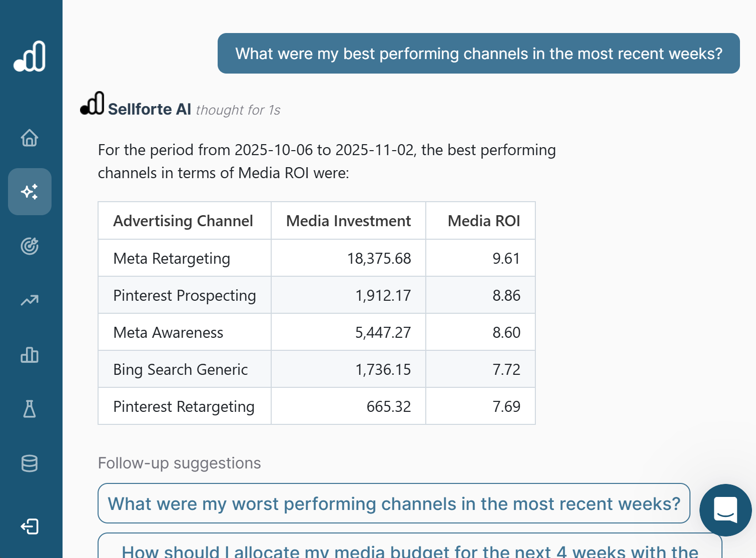Viewport: 756px width, 558px height.
Task: Select the Meta Retargeting table row
Action: pos(316,258)
